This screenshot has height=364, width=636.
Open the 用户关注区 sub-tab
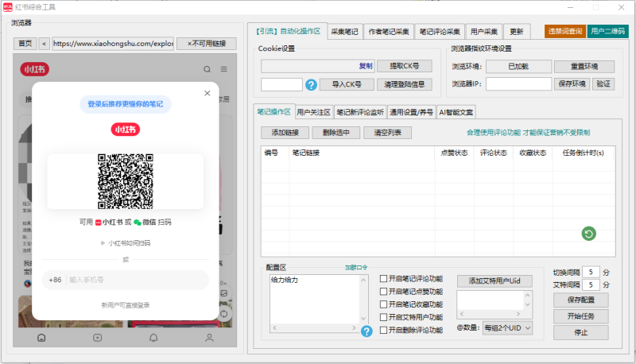pos(313,112)
